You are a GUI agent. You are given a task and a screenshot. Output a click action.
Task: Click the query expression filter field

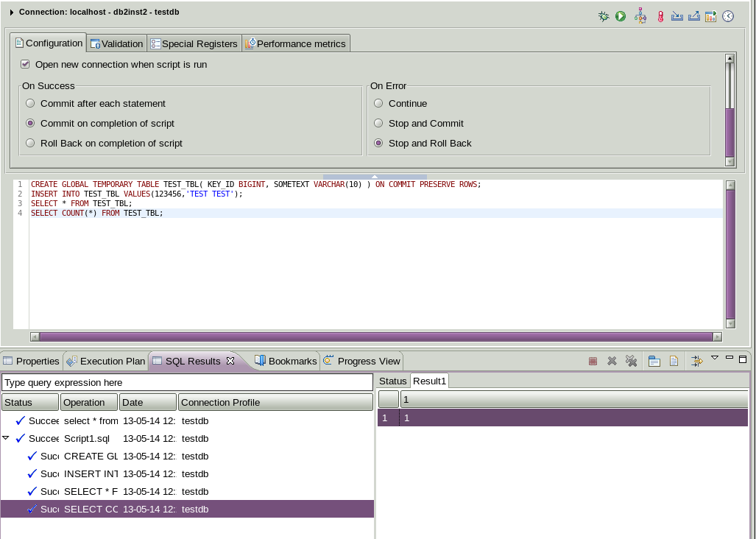(x=186, y=382)
